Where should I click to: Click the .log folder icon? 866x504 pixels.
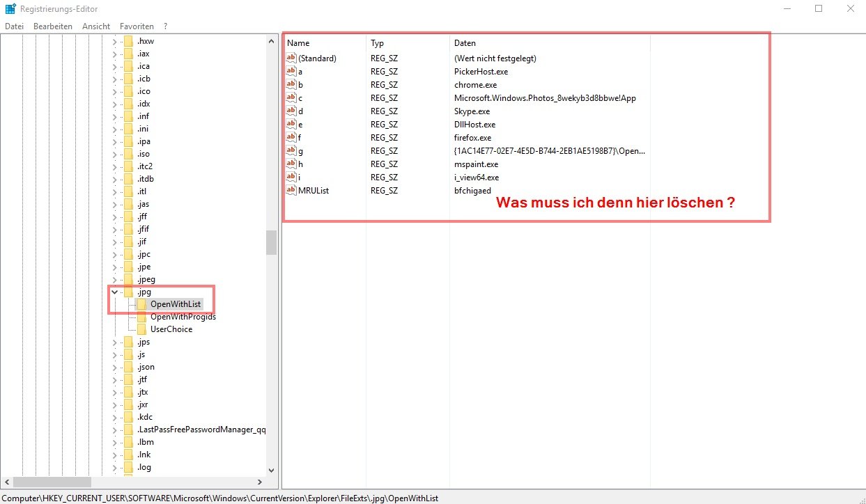(127, 467)
